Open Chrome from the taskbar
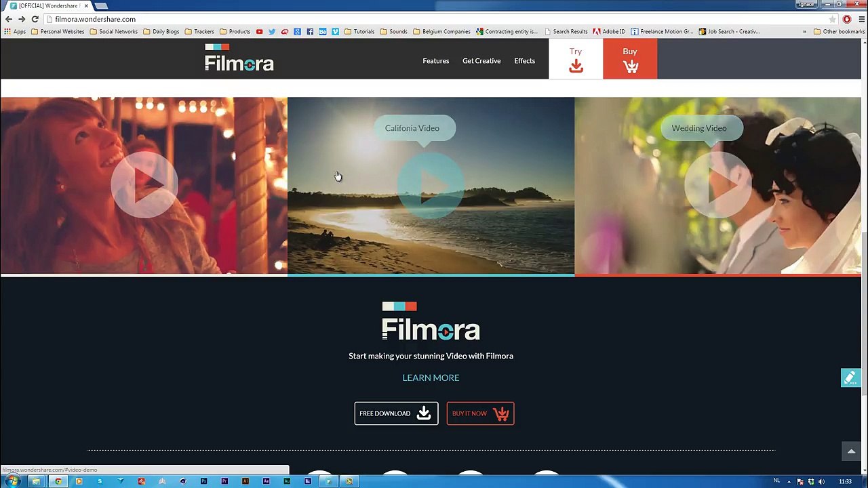The image size is (868, 488). pyautogui.click(x=58, y=481)
